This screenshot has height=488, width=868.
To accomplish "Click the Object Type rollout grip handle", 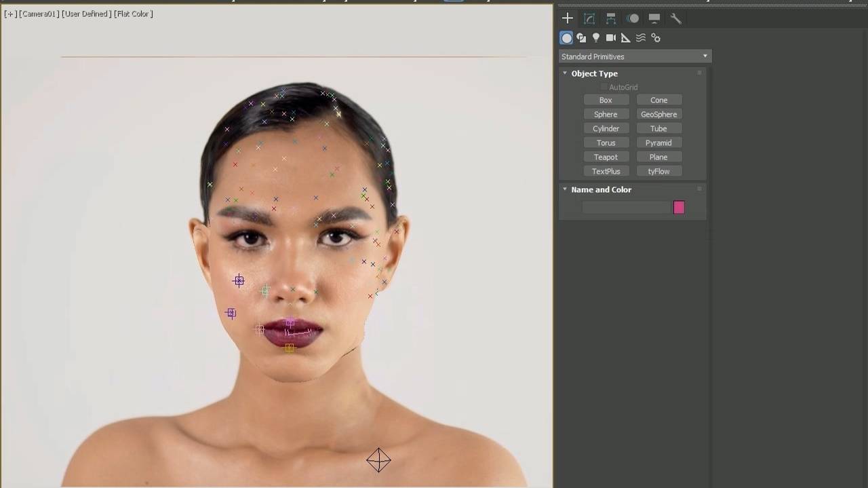I will 699,73.
